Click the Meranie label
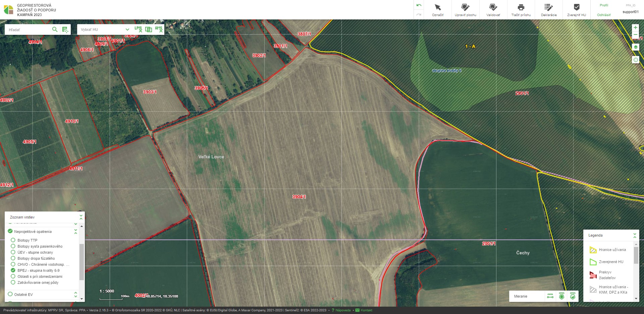This screenshot has width=644, height=314. point(521,296)
